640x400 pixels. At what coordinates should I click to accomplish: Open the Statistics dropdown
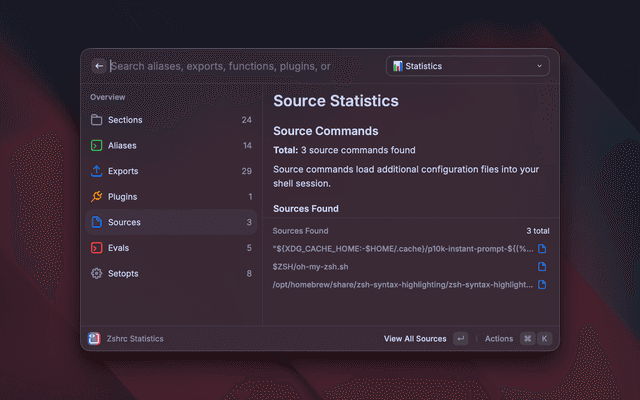[x=467, y=66]
